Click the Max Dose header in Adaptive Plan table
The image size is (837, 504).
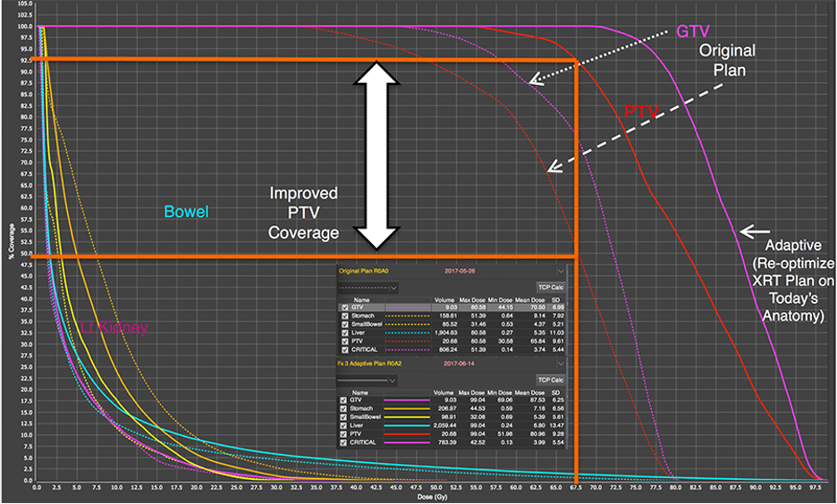(x=471, y=392)
